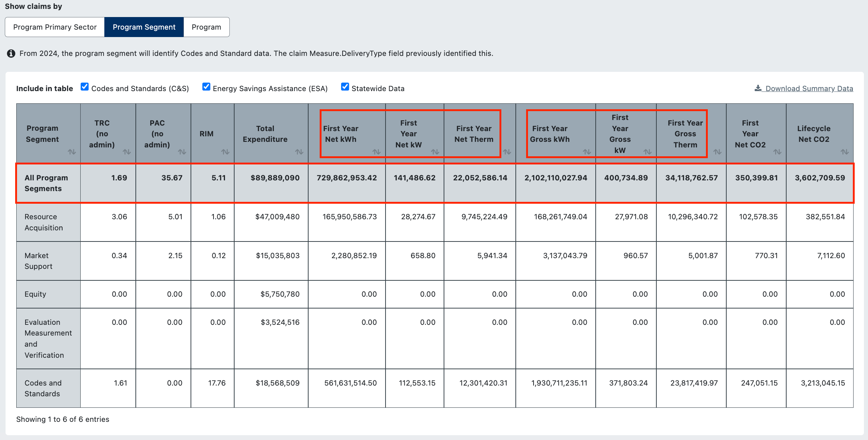
Task: Uncheck Codes and Standards (C&S) checkbox
Action: click(x=85, y=87)
